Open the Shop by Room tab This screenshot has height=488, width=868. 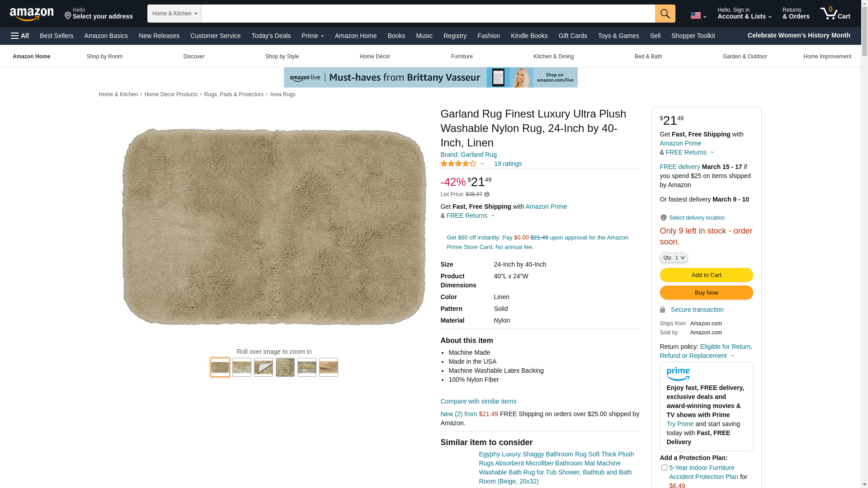104,56
